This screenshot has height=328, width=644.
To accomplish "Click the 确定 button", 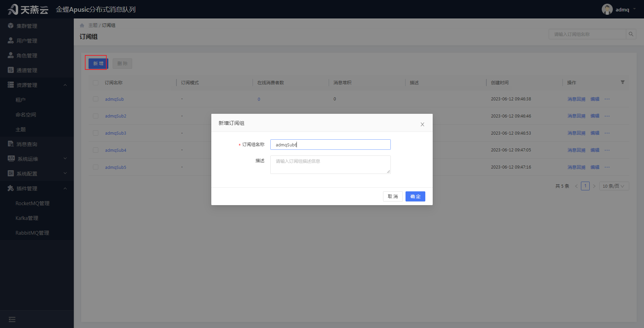I will pyautogui.click(x=415, y=196).
